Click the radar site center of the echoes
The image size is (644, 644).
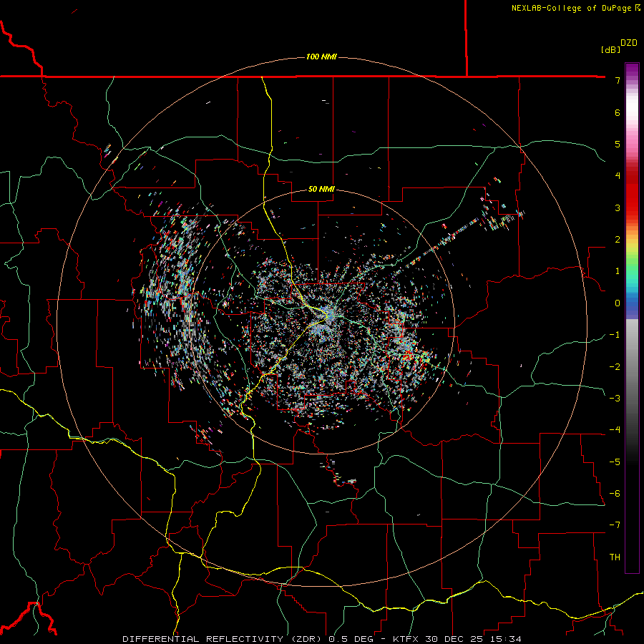[328, 316]
